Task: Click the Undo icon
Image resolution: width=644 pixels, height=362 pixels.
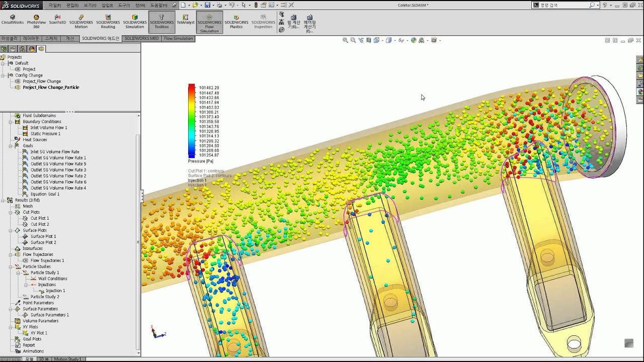Action: 231,5
